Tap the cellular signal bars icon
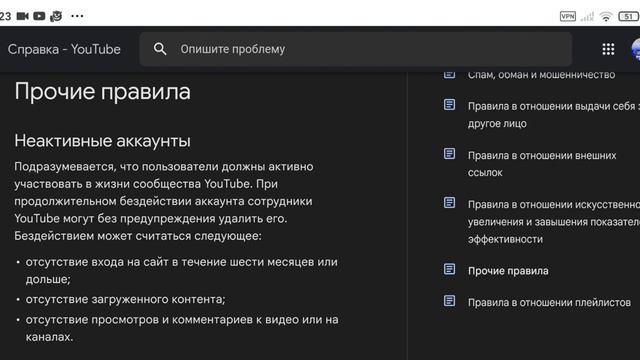This screenshot has height=360, width=640. [587, 16]
